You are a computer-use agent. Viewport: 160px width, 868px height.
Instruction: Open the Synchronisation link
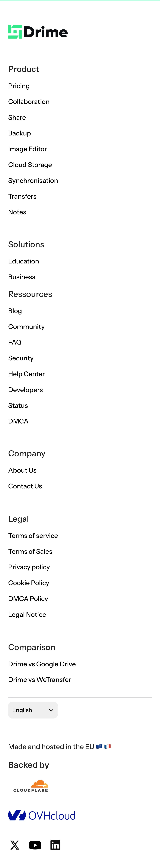pos(33,181)
